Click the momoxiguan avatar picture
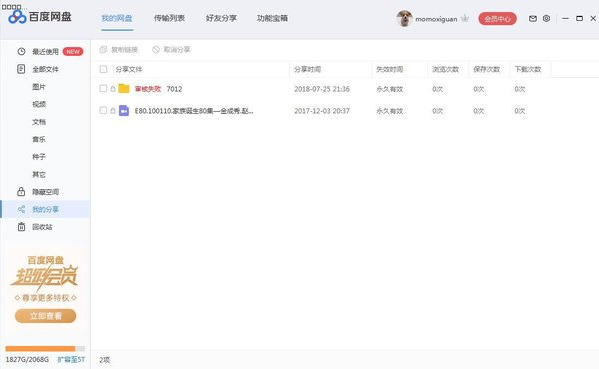Viewport: 599px width, 369px height. [x=404, y=18]
